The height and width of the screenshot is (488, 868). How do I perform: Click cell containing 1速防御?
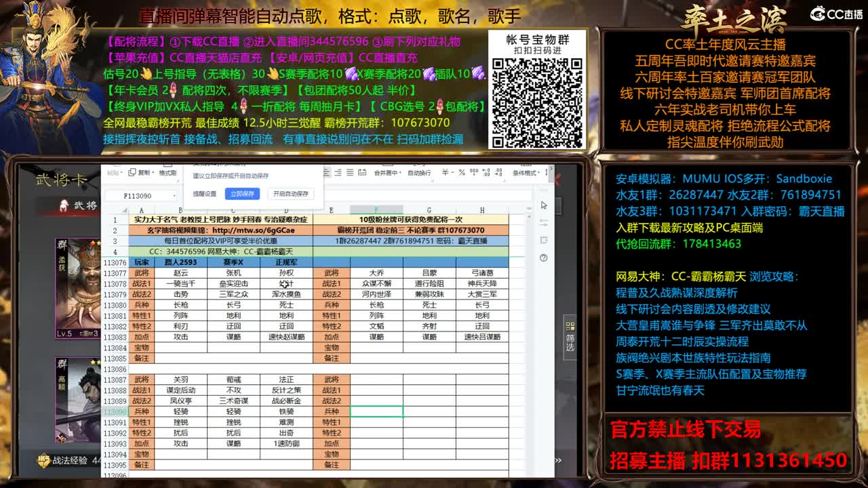[x=286, y=443]
